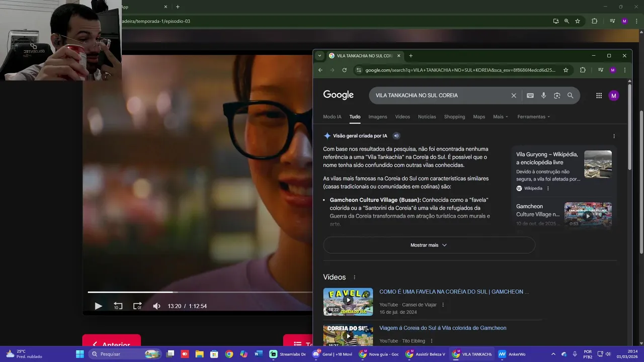The height and width of the screenshot is (362, 644).
Task: Open Extensions puzzle icon in front Chrome window
Action: (583, 70)
